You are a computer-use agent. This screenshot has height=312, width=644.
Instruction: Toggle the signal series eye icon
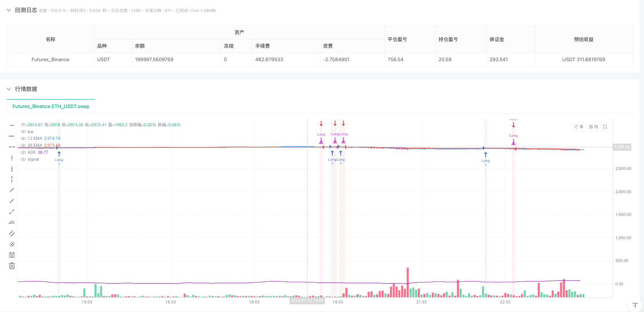(x=23, y=159)
